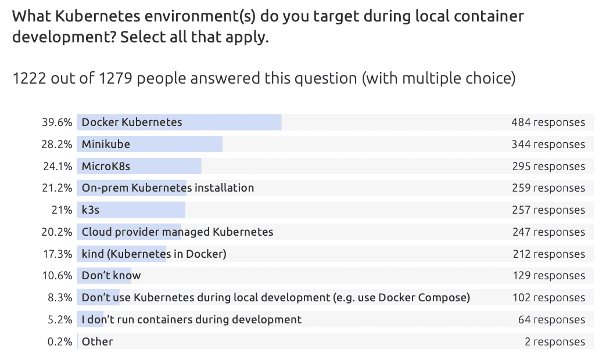
Task: Select the Don't know row
Action: 335,276
